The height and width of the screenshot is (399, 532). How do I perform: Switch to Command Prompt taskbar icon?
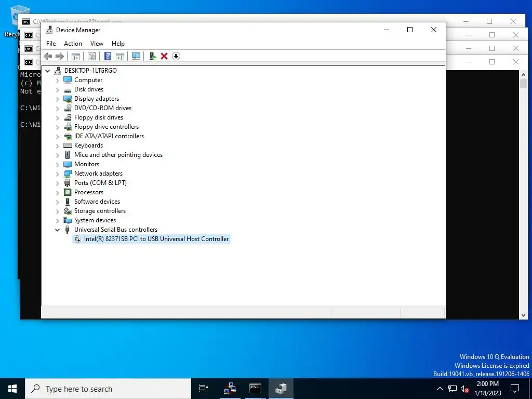(x=255, y=389)
